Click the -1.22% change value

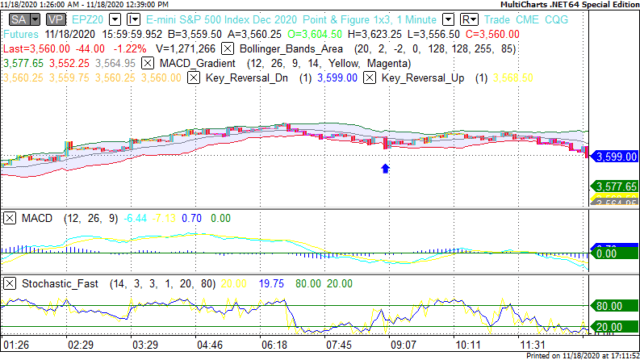129,49
